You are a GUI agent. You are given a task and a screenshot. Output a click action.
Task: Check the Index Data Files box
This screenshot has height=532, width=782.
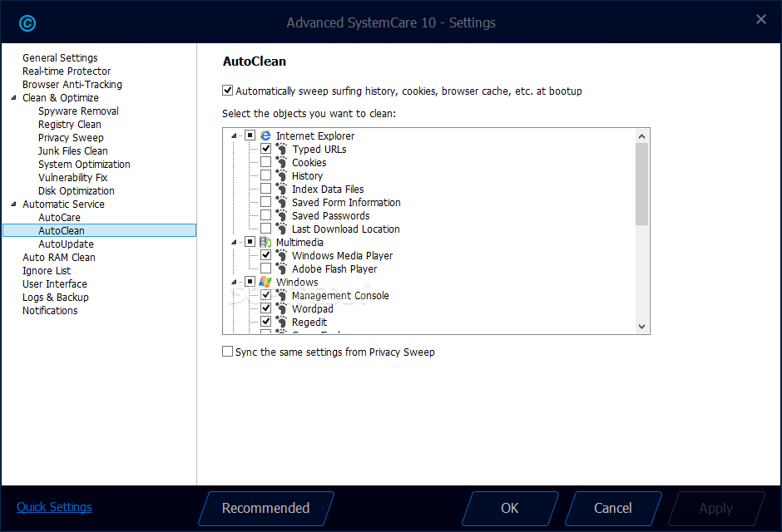point(266,189)
